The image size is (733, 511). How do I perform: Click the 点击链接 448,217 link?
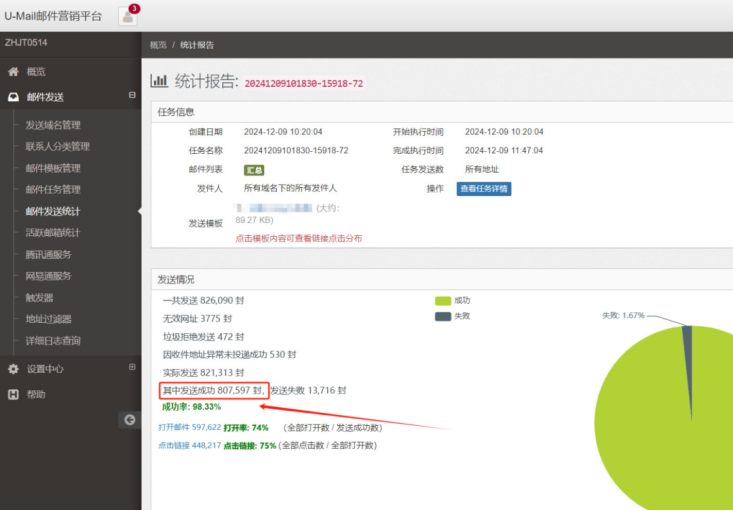(x=189, y=445)
